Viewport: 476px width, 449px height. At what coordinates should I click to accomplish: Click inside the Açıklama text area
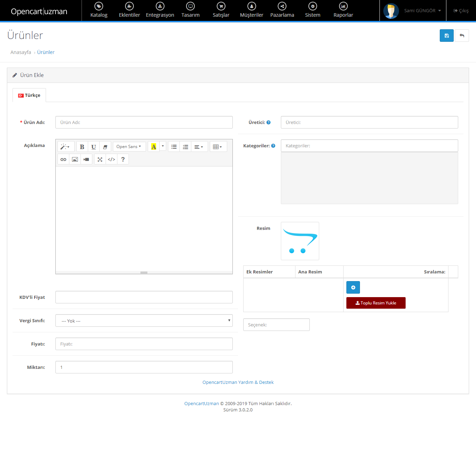(144, 219)
